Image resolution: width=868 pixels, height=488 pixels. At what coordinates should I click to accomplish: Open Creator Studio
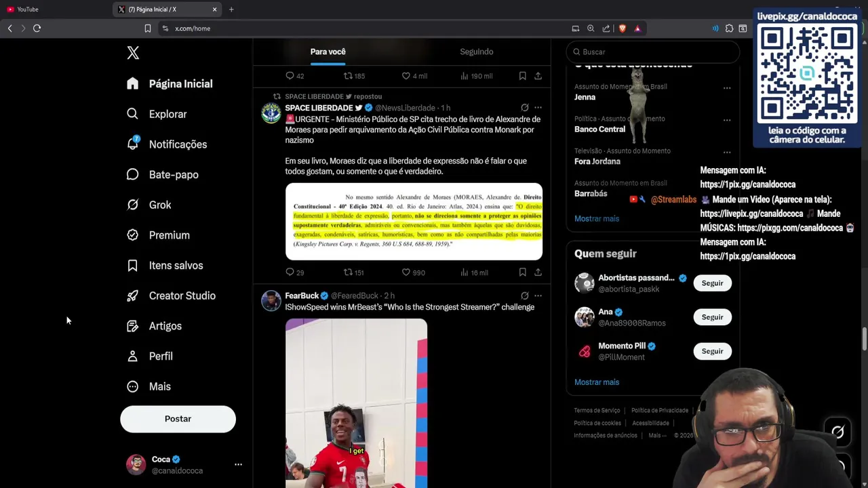[171, 296]
